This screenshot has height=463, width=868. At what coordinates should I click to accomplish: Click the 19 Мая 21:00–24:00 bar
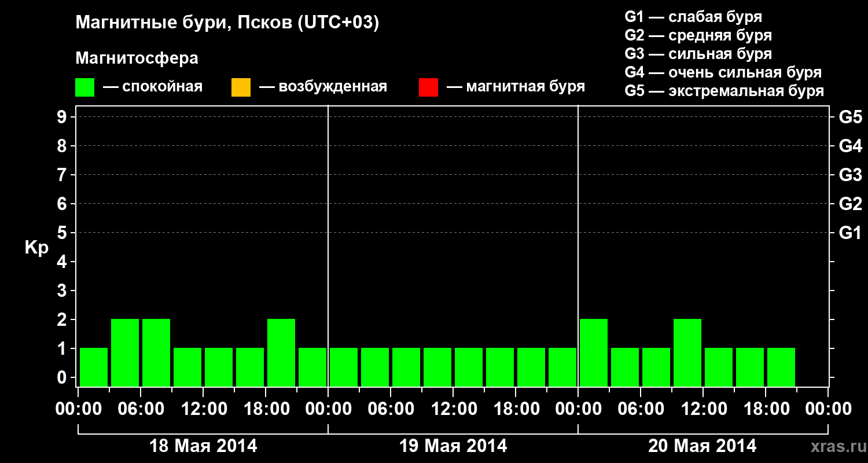pyautogui.click(x=562, y=367)
